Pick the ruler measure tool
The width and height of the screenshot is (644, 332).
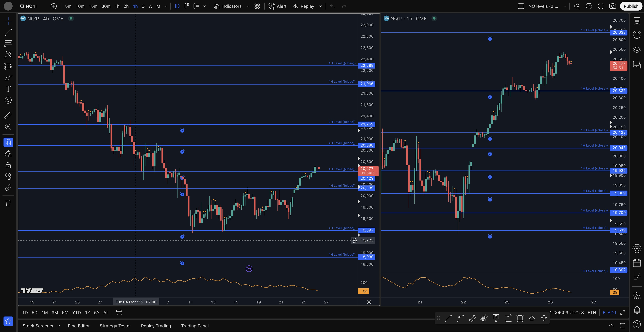tap(8, 115)
